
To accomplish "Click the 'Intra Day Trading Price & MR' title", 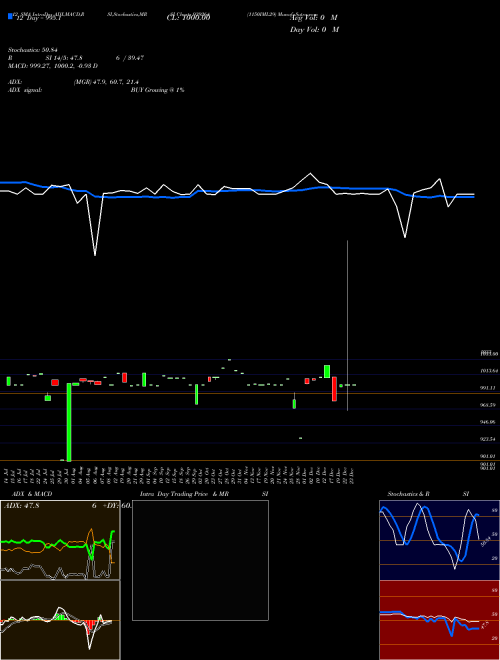I will (x=184, y=494).
